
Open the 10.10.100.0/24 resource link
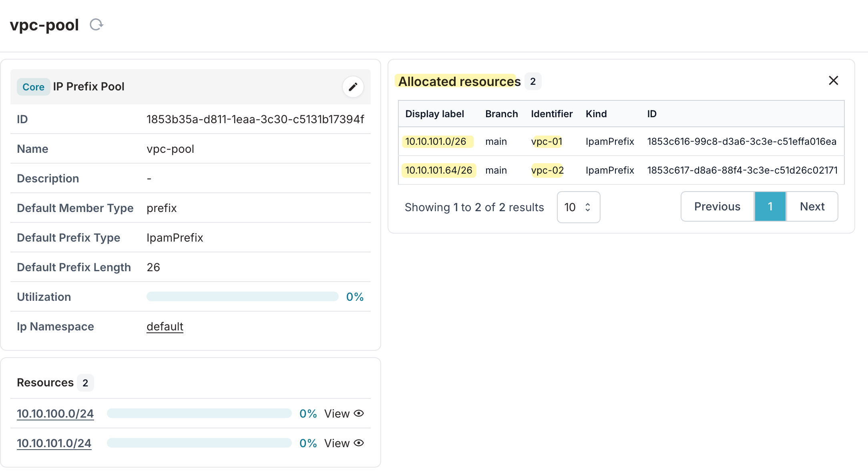click(x=55, y=414)
